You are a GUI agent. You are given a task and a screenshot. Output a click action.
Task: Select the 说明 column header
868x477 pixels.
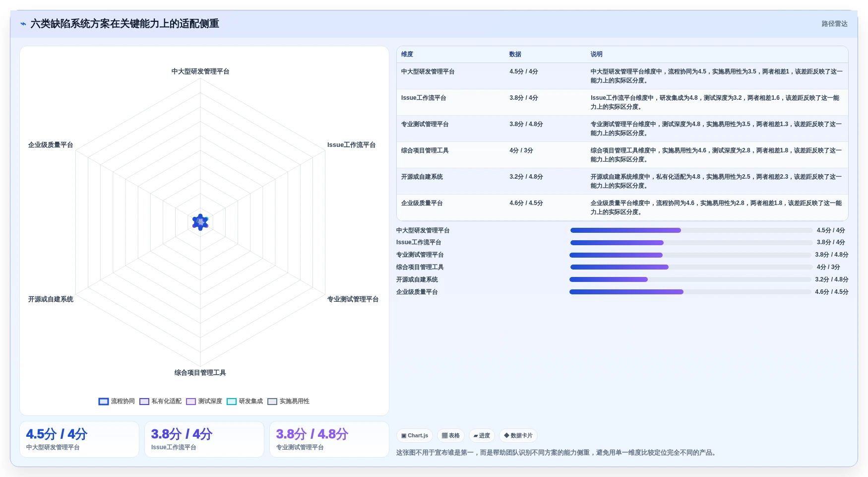(x=597, y=54)
